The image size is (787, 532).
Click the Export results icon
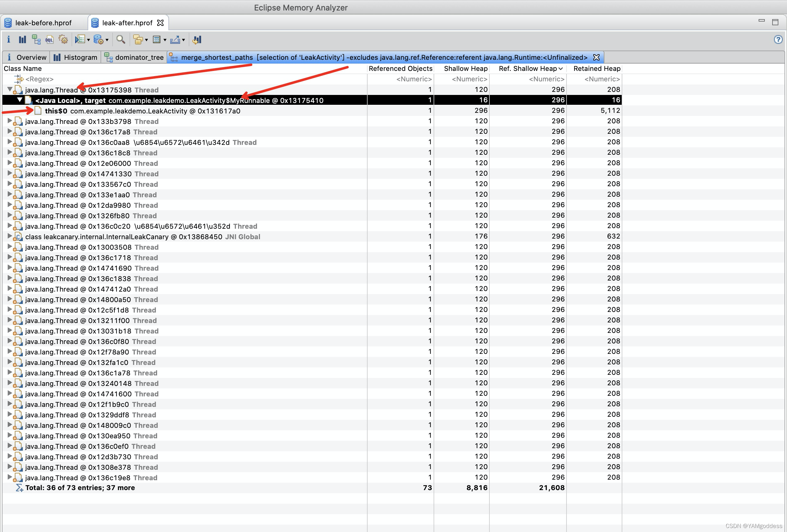coord(175,39)
